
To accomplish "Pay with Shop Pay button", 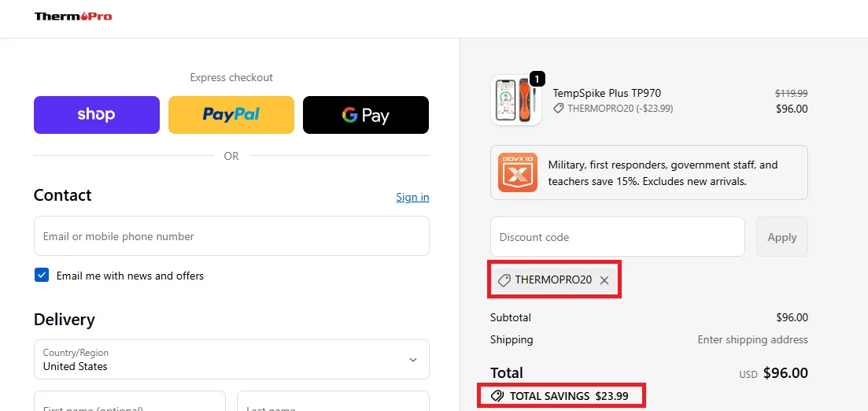I will (x=97, y=115).
